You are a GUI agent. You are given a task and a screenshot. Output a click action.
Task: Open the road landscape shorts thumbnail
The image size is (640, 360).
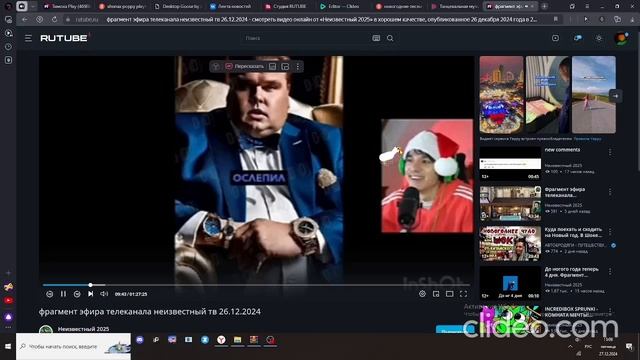(x=593, y=95)
